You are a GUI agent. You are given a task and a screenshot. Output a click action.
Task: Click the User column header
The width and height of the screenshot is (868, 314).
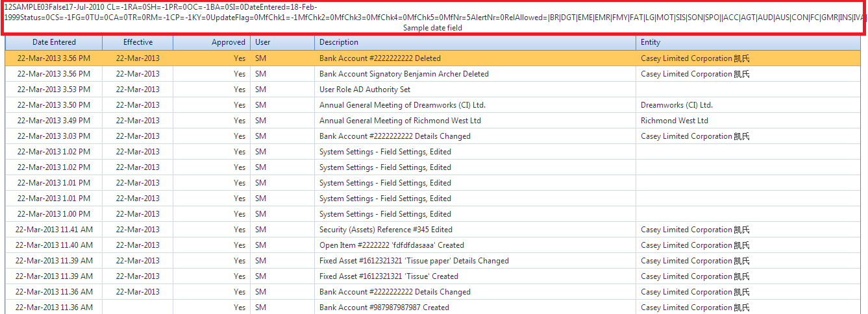click(262, 42)
